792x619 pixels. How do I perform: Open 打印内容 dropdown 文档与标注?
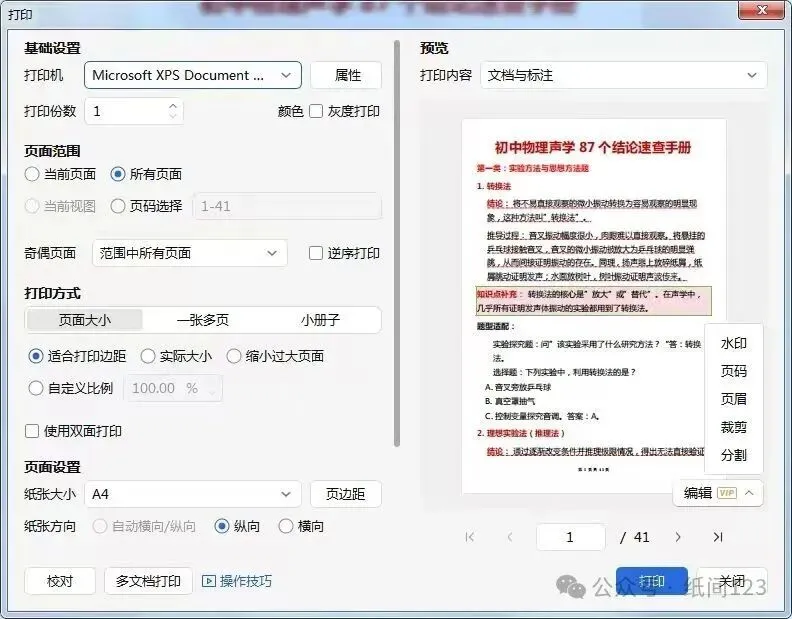pyautogui.click(x=623, y=75)
